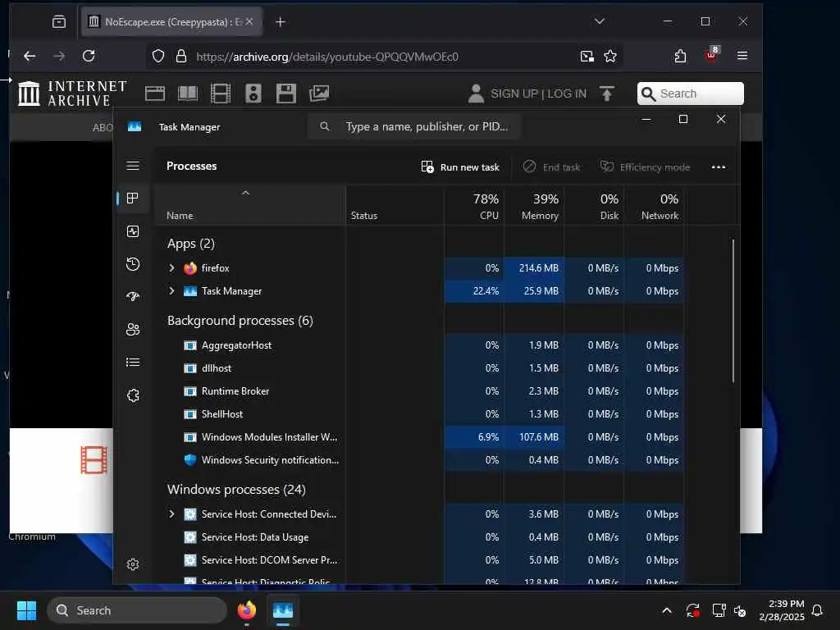The image size is (840, 630).
Task: Open Firefox from the Windows taskbar
Action: pyautogui.click(x=247, y=610)
